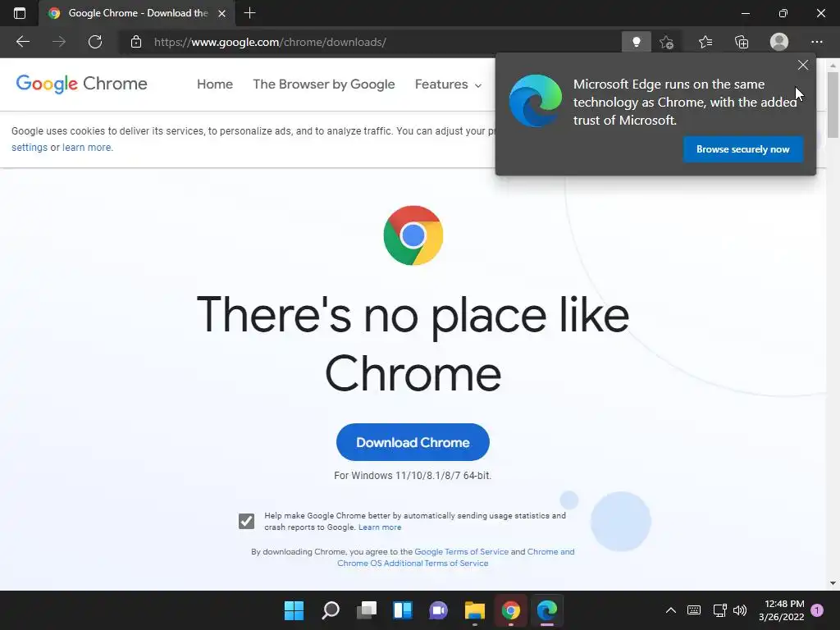This screenshot has height=630, width=840.
Task: Open the tab actions menu icon
Action: pos(20,13)
